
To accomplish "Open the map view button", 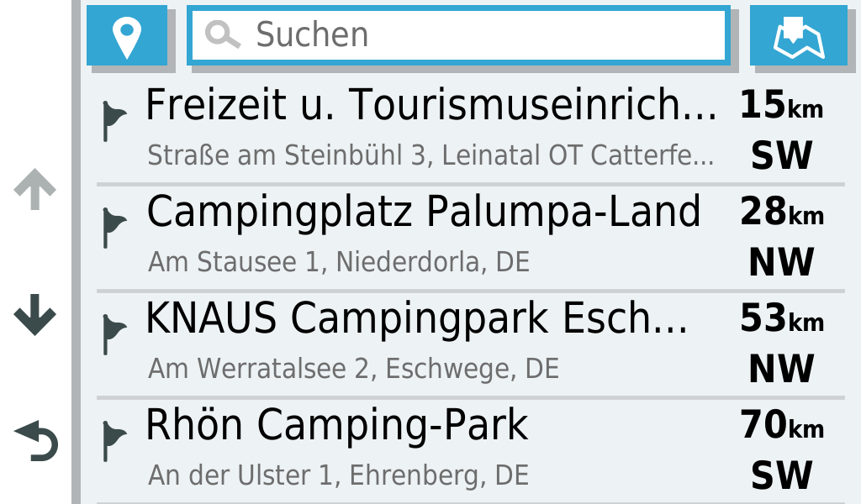I will [x=798, y=35].
